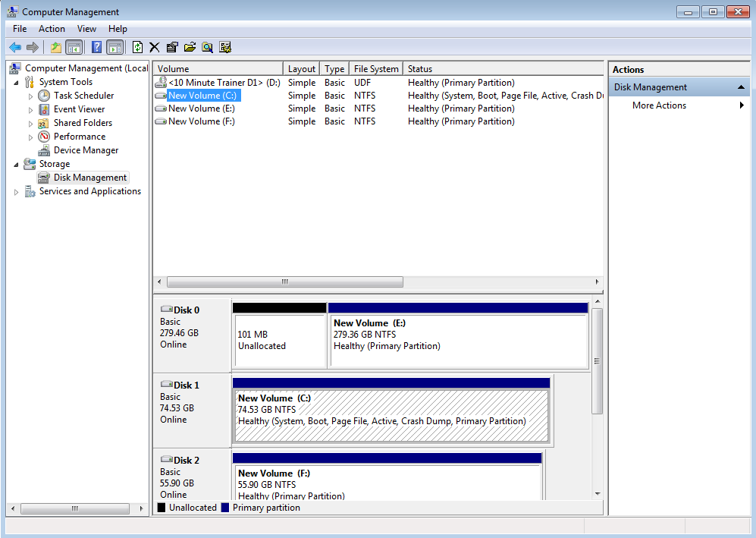The width and height of the screenshot is (756, 538).
Task: Click the Settings checklist toolbar icon
Action: (x=225, y=47)
